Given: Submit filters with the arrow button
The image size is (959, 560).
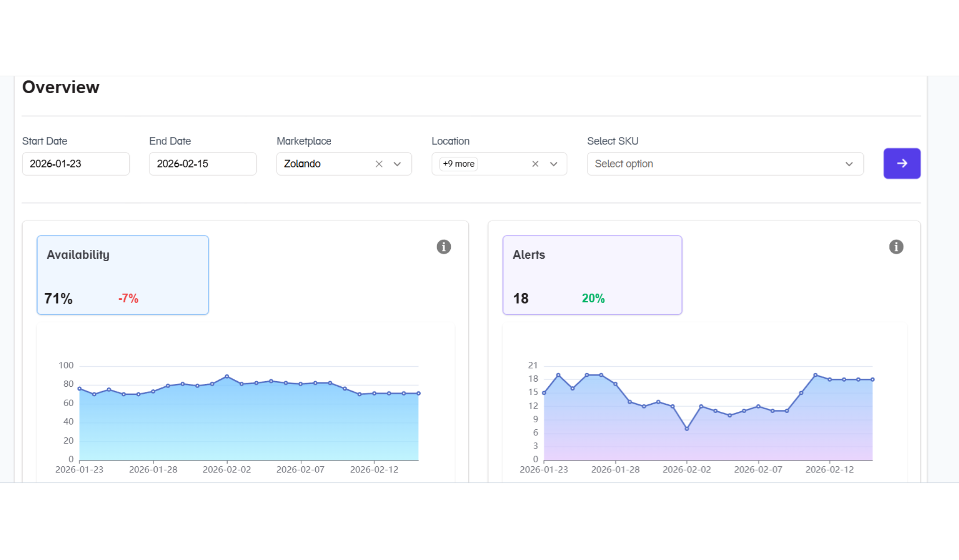Looking at the screenshot, I should point(902,163).
